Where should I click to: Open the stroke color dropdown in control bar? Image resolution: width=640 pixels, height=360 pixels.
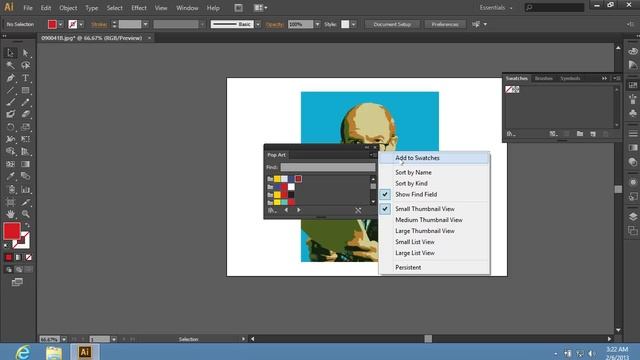click(81, 24)
